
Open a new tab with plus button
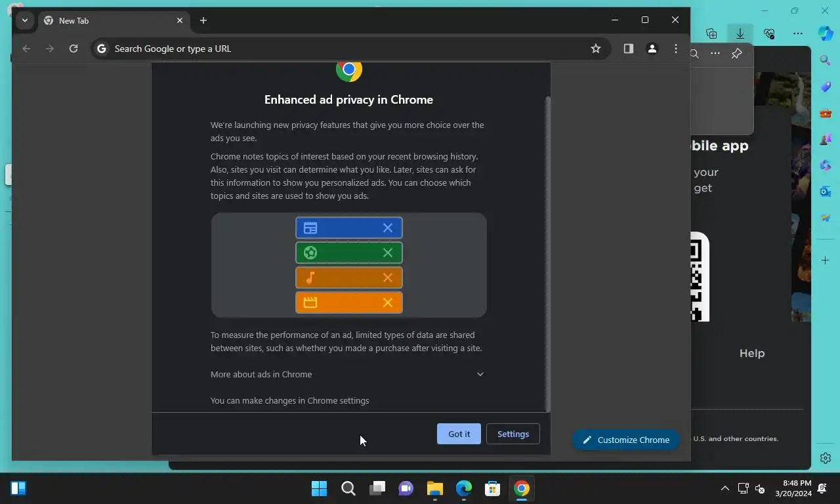coord(203,20)
